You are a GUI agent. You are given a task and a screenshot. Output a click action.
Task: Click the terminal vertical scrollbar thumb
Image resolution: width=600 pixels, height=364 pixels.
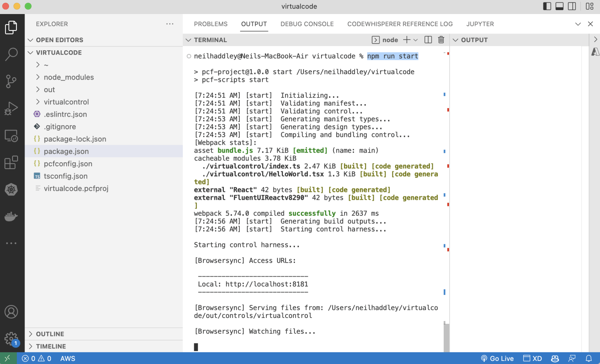tap(446, 337)
